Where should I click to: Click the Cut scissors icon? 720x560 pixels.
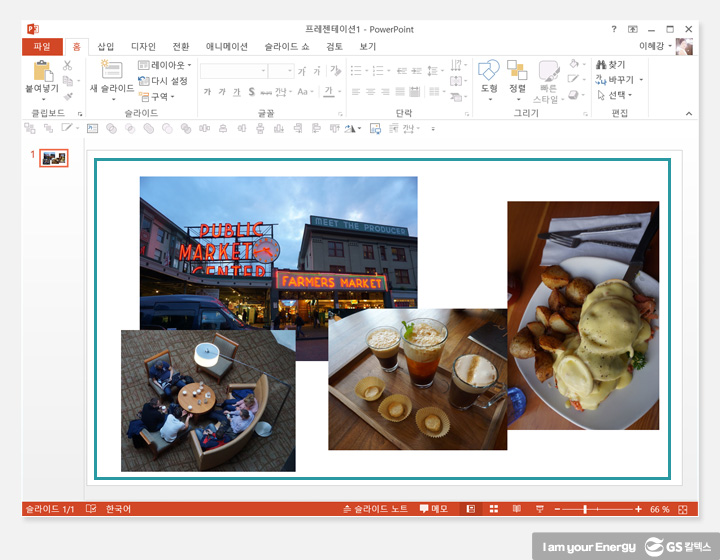click(x=68, y=65)
